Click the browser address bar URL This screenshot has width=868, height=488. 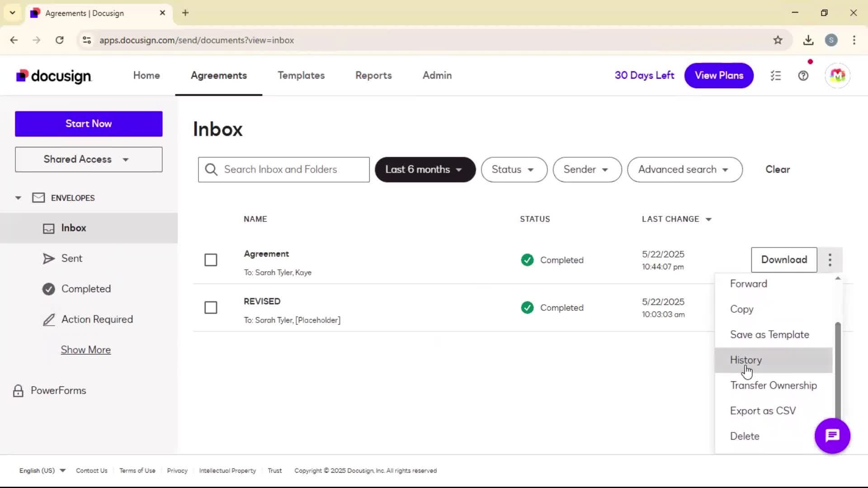tap(197, 40)
